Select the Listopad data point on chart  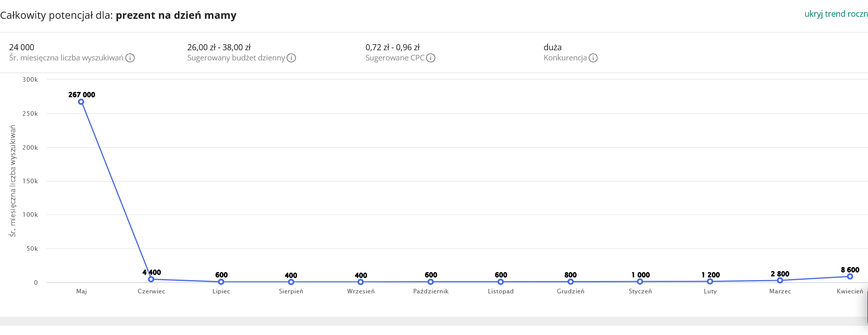pyautogui.click(x=500, y=282)
